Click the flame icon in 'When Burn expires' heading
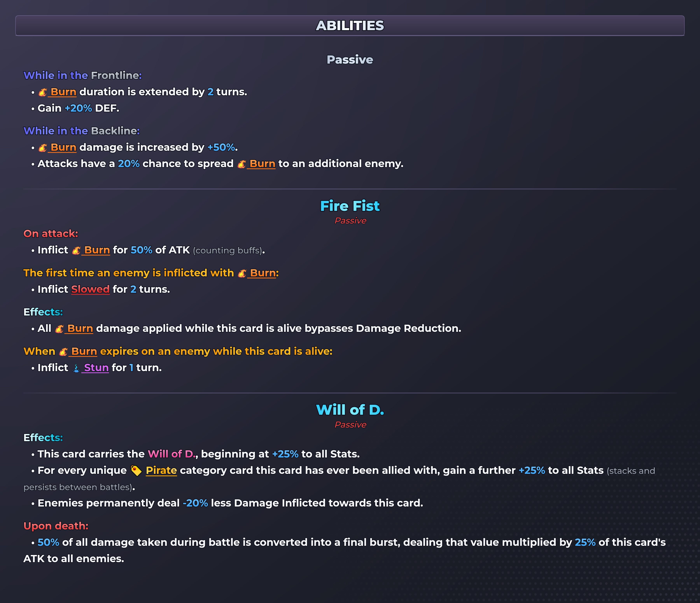The height and width of the screenshot is (603, 700). click(x=63, y=351)
